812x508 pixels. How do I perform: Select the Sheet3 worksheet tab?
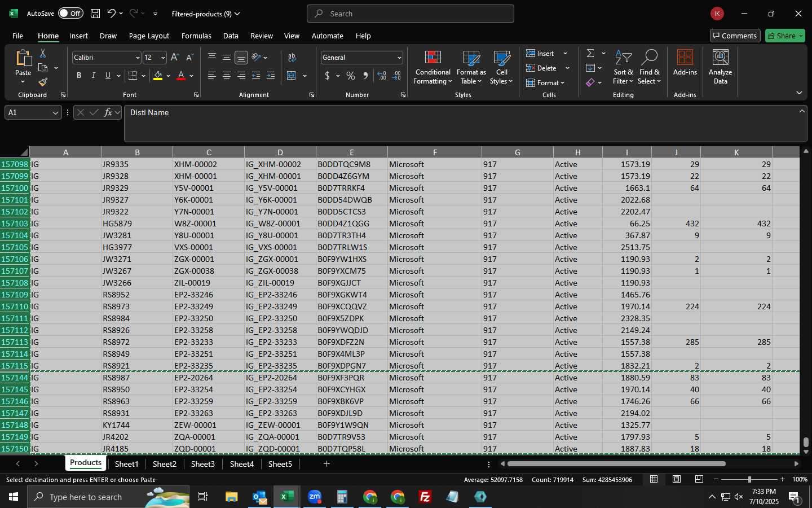pos(203,464)
